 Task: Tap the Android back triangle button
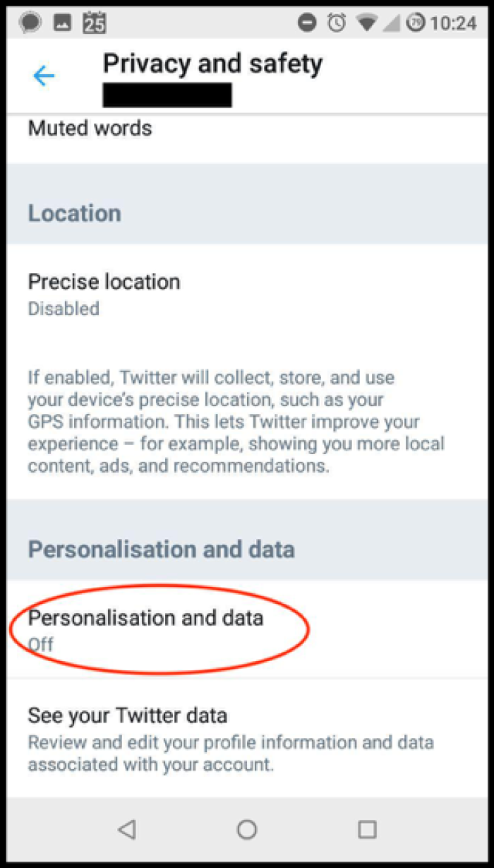[127, 829]
